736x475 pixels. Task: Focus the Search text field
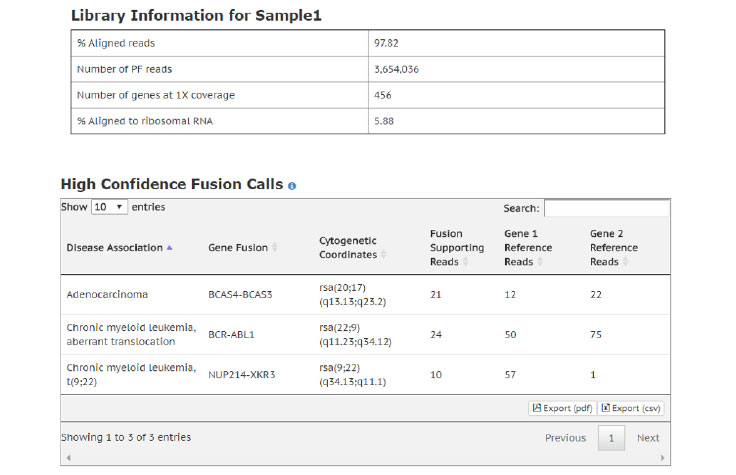click(606, 208)
